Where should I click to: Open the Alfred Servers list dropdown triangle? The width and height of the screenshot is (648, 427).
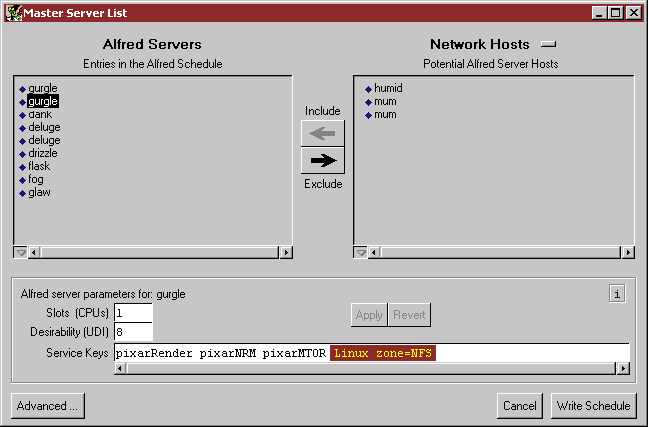(21, 252)
